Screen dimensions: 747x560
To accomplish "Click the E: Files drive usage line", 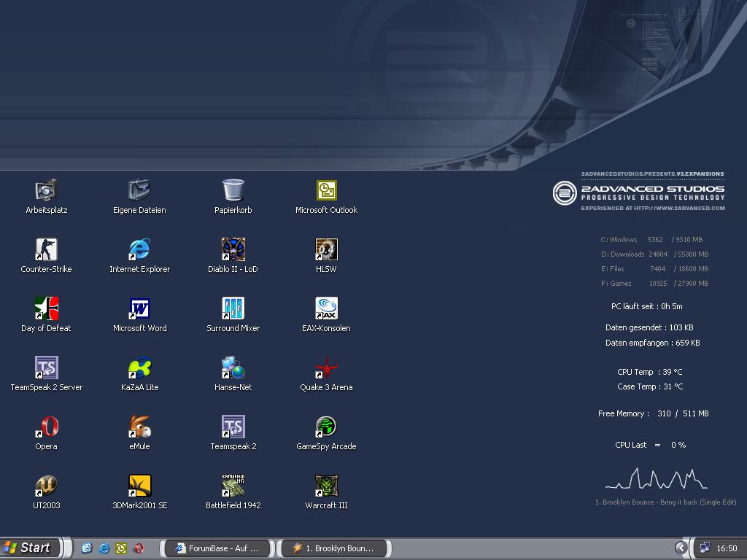I will [x=654, y=268].
